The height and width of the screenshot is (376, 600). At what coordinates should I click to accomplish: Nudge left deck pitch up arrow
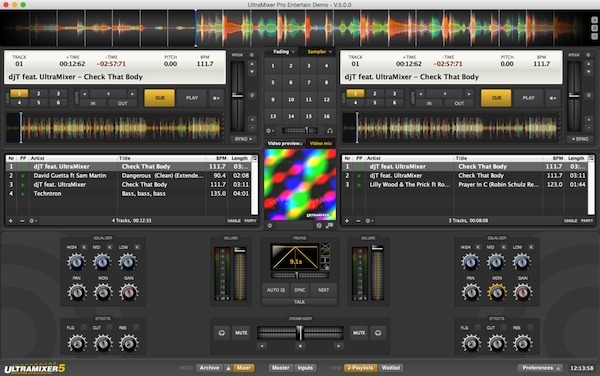252,64
